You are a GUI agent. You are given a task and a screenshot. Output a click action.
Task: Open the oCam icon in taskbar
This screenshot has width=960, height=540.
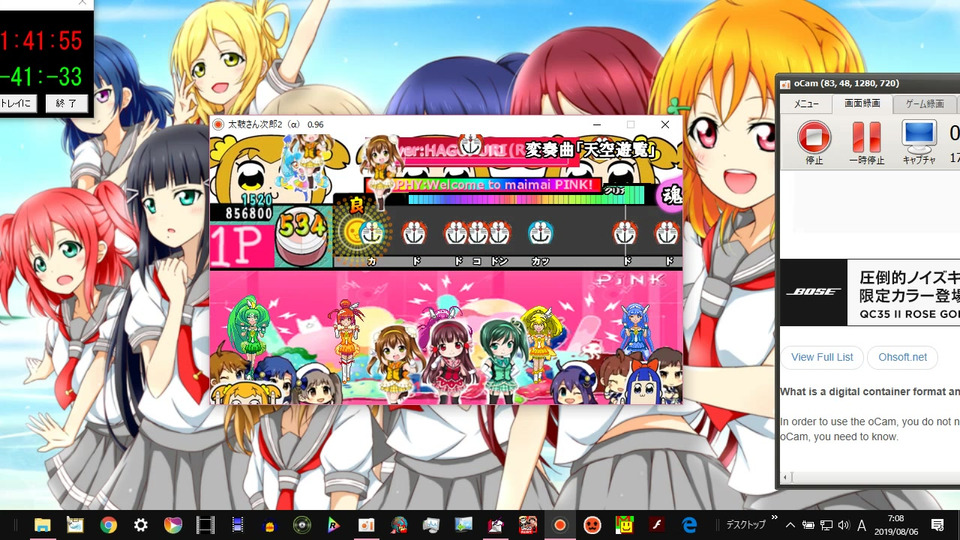coord(366,525)
